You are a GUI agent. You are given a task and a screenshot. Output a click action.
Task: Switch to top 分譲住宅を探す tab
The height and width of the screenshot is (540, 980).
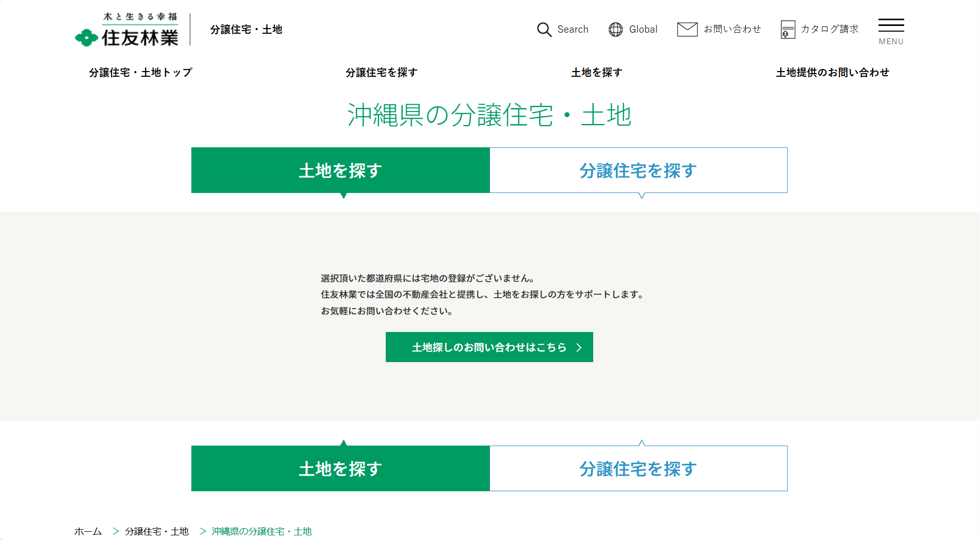(x=638, y=171)
